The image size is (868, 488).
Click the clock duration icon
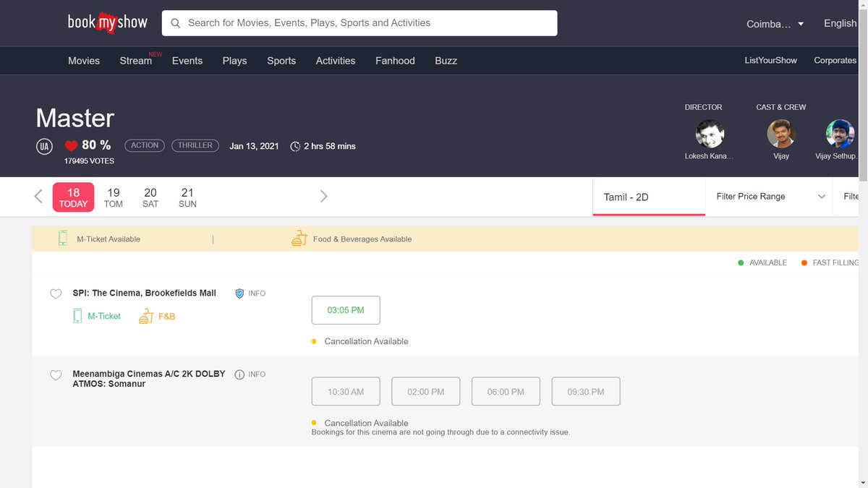pos(295,146)
